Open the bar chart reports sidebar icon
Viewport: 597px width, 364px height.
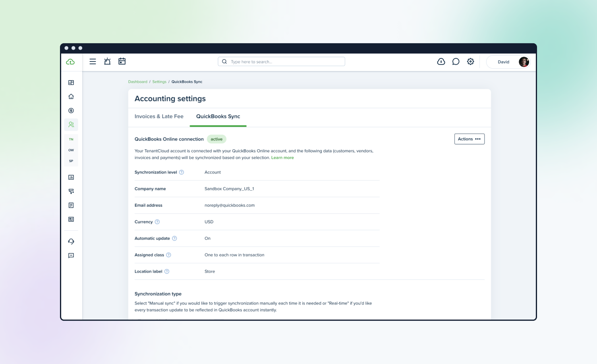(x=71, y=177)
